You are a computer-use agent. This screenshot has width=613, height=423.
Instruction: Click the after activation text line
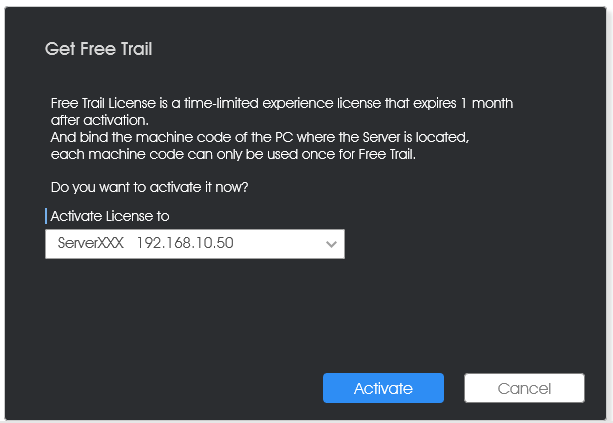pos(100,120)
